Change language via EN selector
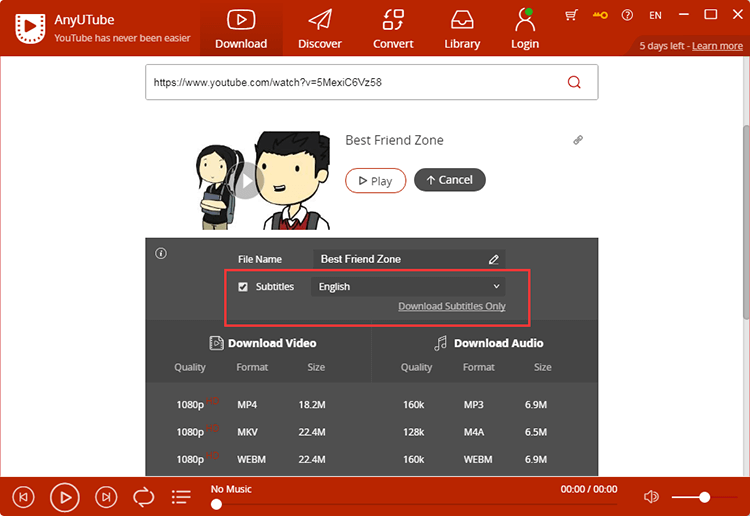 (655, 15)
